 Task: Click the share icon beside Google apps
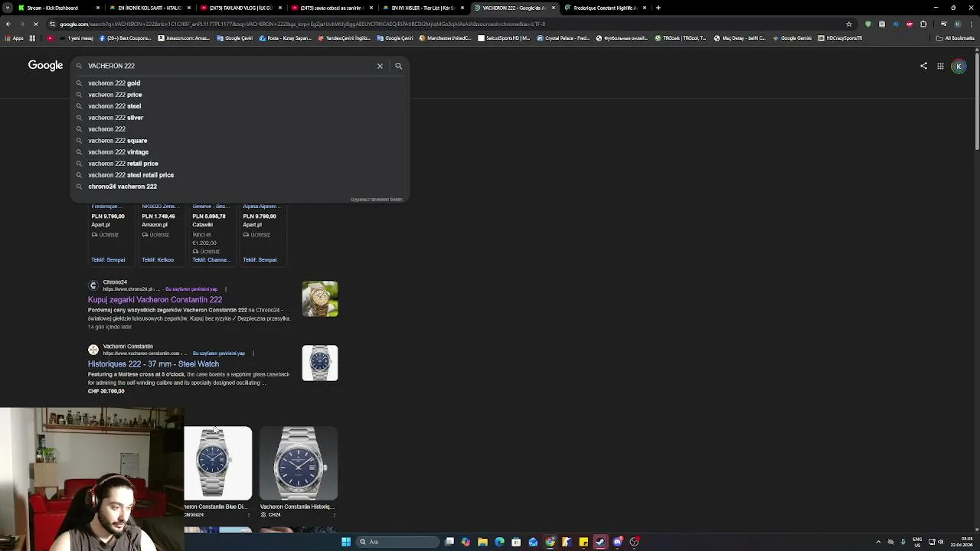coord(923,66)
